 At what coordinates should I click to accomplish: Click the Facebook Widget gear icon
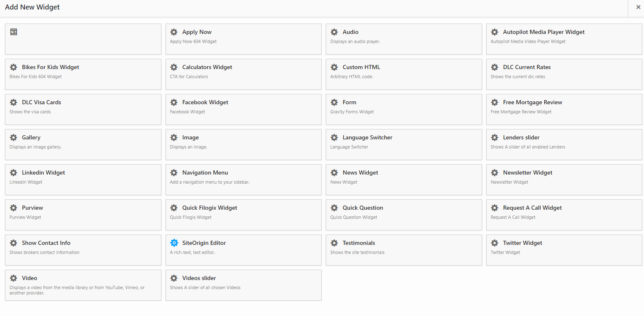click(174, 102)
